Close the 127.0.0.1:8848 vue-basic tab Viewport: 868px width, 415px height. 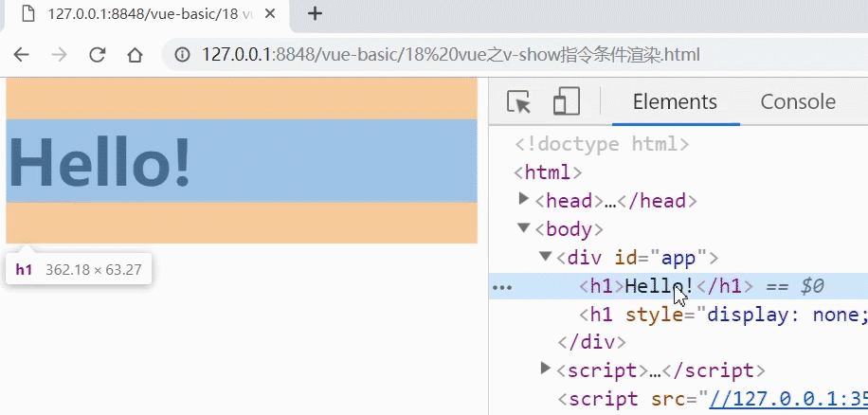270,14
